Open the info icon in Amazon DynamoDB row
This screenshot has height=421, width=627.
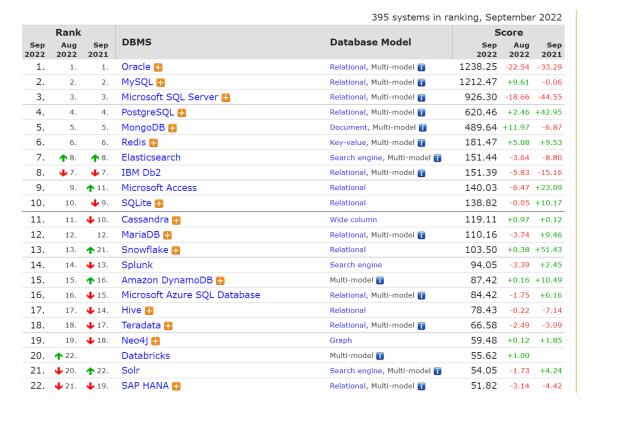(380, 281)
